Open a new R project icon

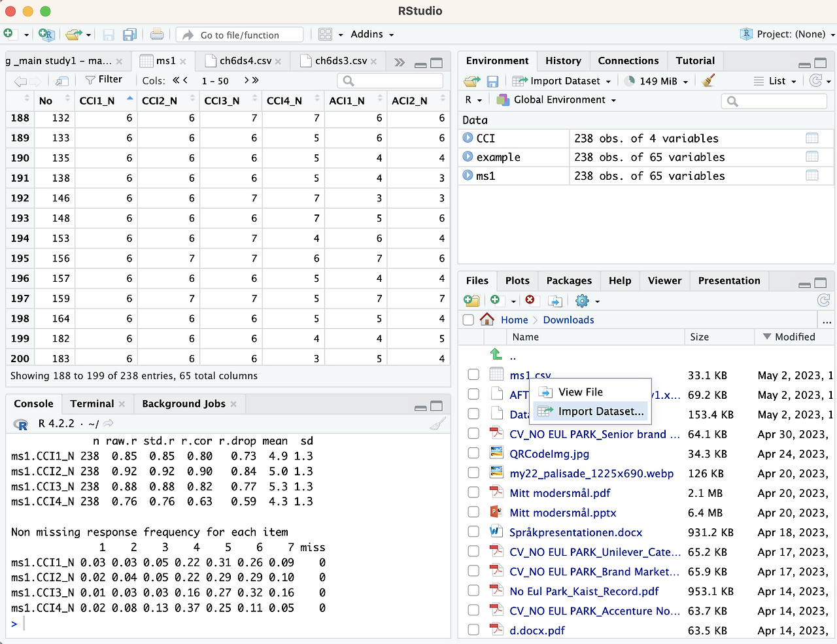pos(46,34)
